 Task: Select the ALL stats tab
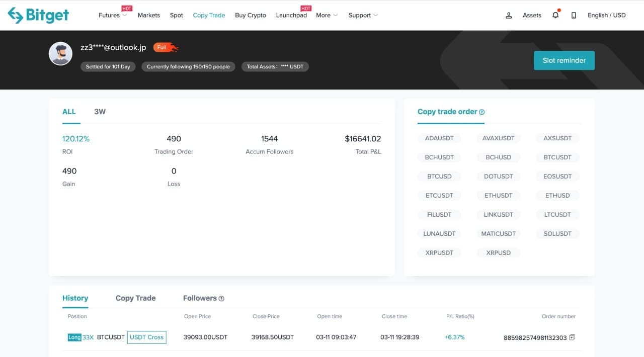pyautogui.click(x=69, y=112)
